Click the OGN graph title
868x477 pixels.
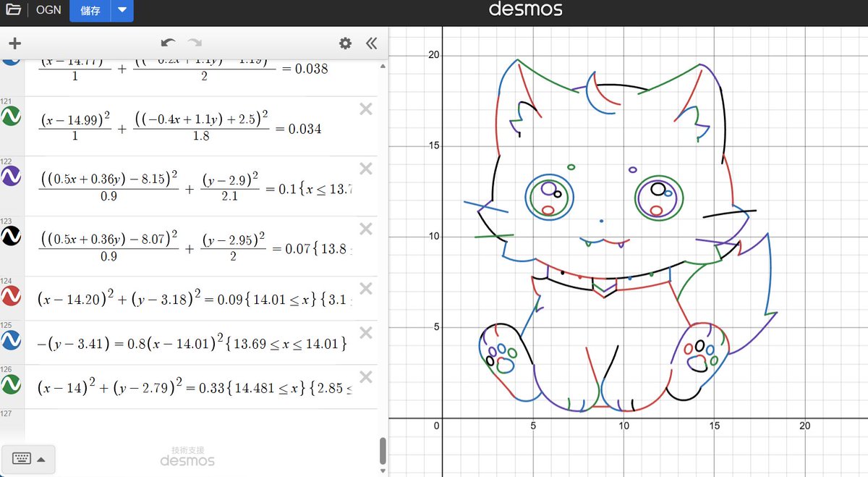[48, 10]
